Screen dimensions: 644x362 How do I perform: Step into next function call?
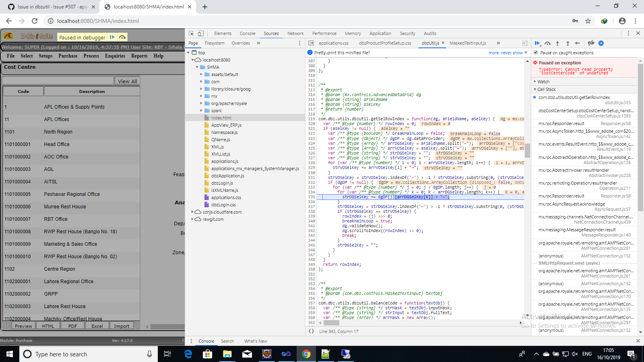pos(557,43)
